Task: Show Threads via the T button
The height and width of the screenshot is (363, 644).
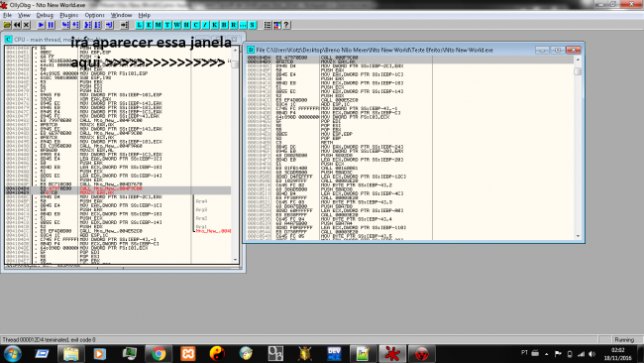Action: pyautogui.click(x=167, y=25)
